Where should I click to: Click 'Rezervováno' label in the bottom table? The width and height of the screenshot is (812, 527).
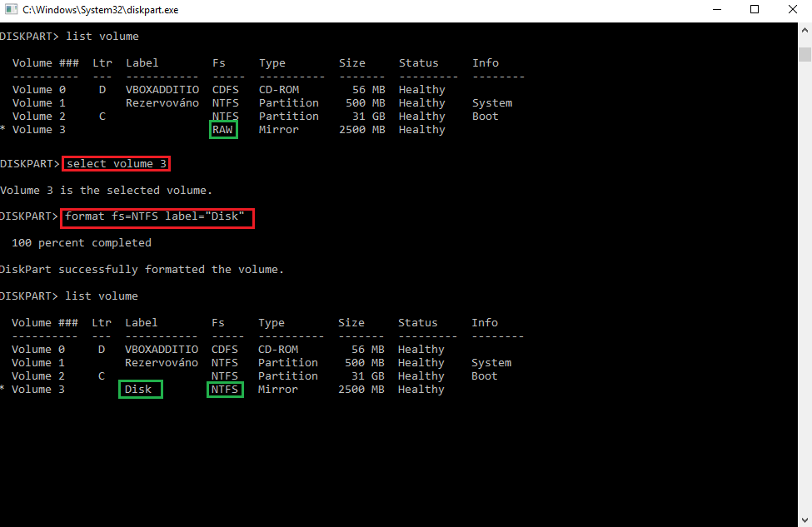(x=162, y=363)
